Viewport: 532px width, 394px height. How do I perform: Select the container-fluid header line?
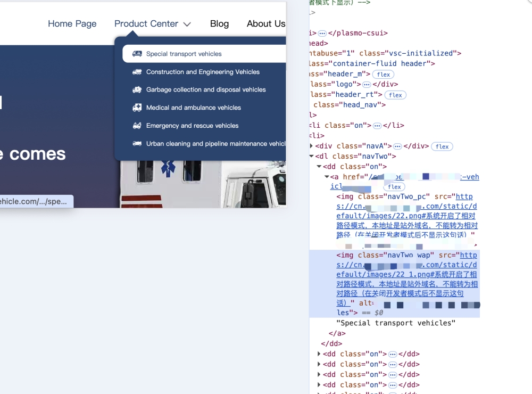click(x=371, y=63)
